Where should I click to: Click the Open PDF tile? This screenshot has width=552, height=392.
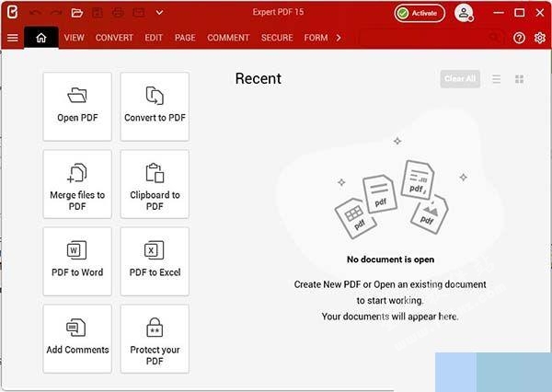tap(77, 107)
